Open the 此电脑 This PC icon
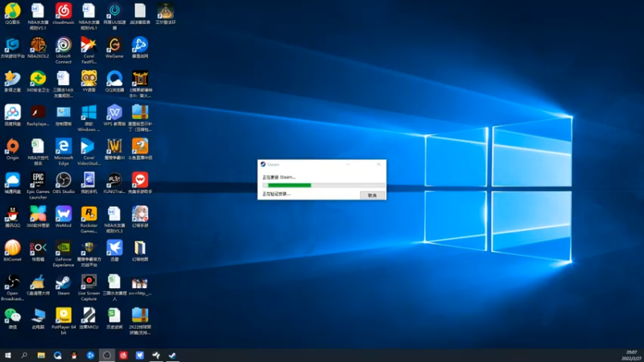The width and height of the screenshot is (644, 362). pyautogui.click(x=38, y=319)
